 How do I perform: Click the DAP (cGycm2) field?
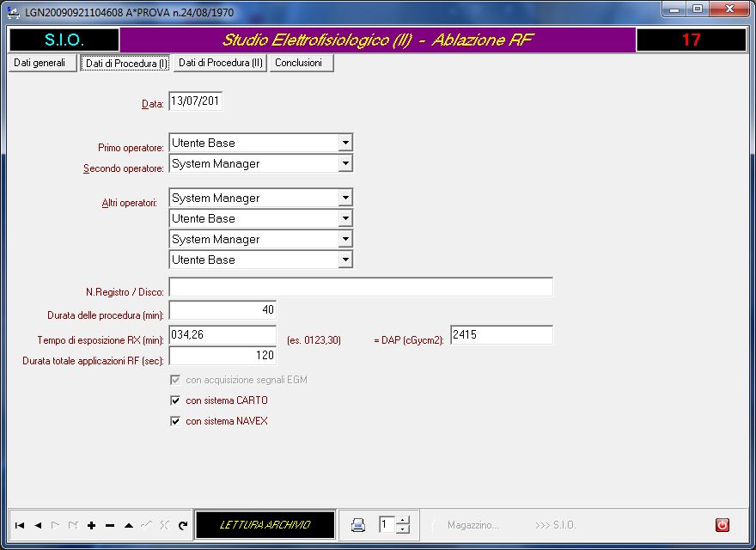pyautogui.click(x=502, y=334)
